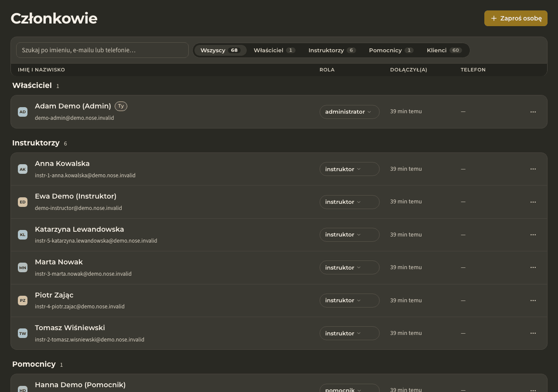Open the three-dot menu for Anna Kowalska
558x392 pixels.
point(533,169)
